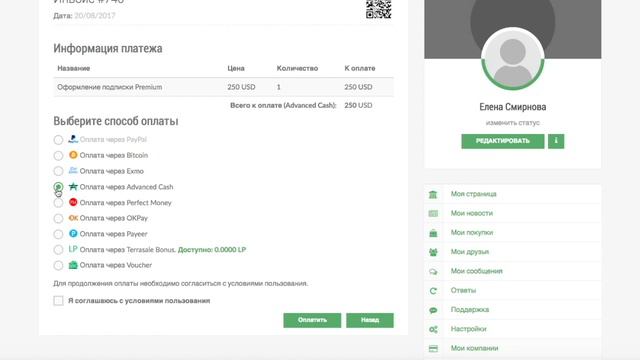The image size is (640, 360).
Task: Click the Мои компании card icon
Action: 433,349
